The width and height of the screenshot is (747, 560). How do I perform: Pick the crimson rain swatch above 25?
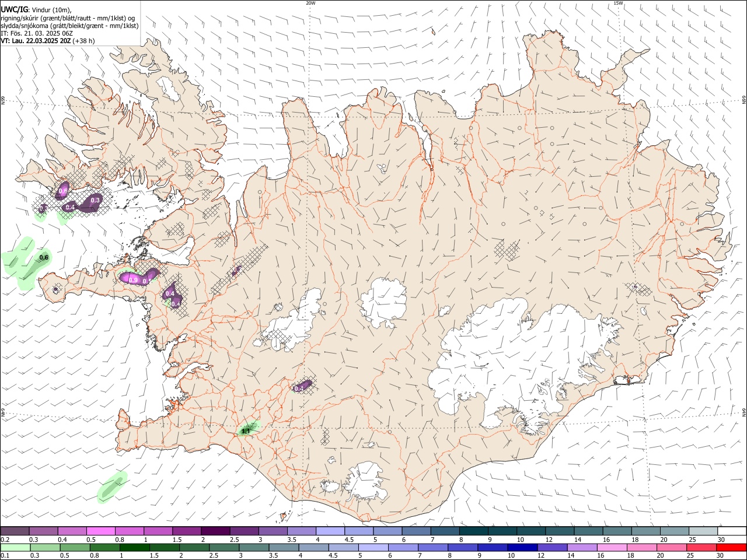701,547
